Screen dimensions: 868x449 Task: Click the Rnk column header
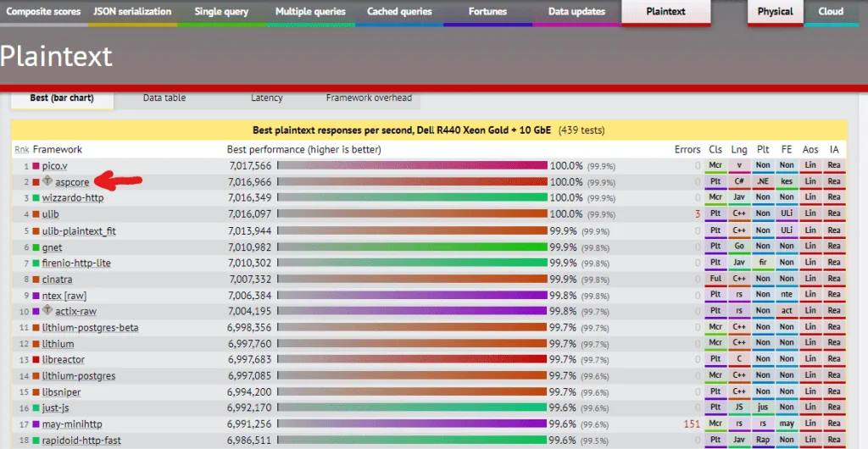click(x=21, y=150)
